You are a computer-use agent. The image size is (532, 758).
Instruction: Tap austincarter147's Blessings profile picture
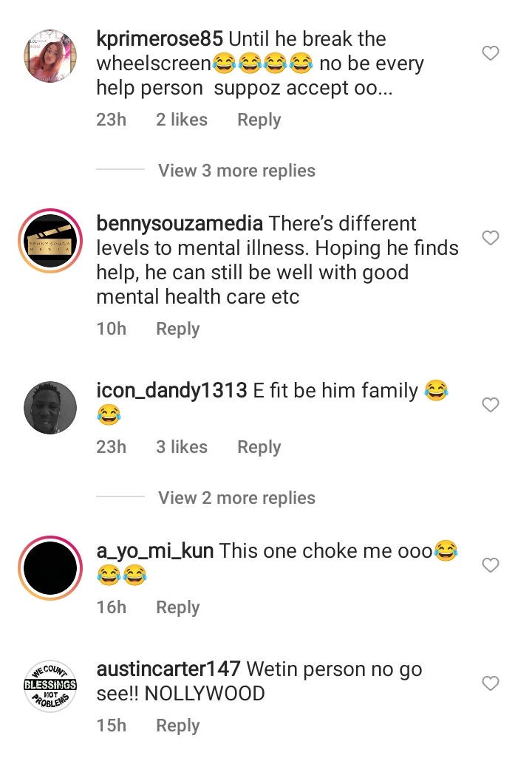pyautogui.click(x=50, y=686)
